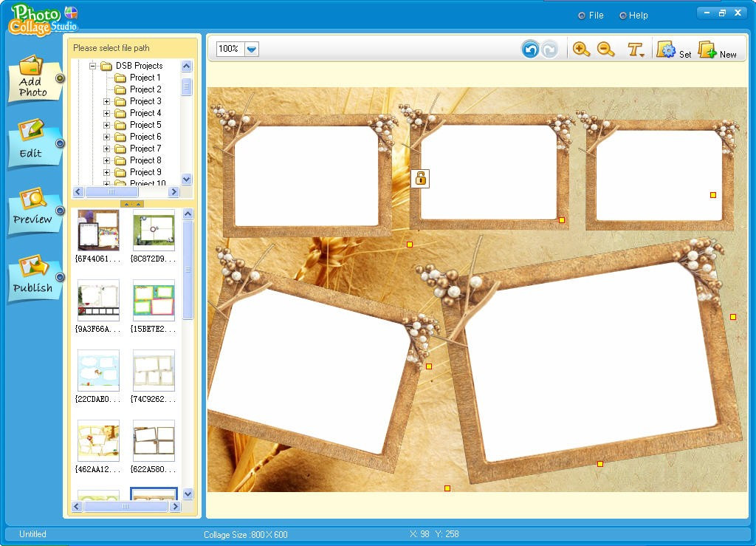This screenshot has width=756, height=546.
Task: Zoom in with the magnifier plus
Action: click(581, 49)
